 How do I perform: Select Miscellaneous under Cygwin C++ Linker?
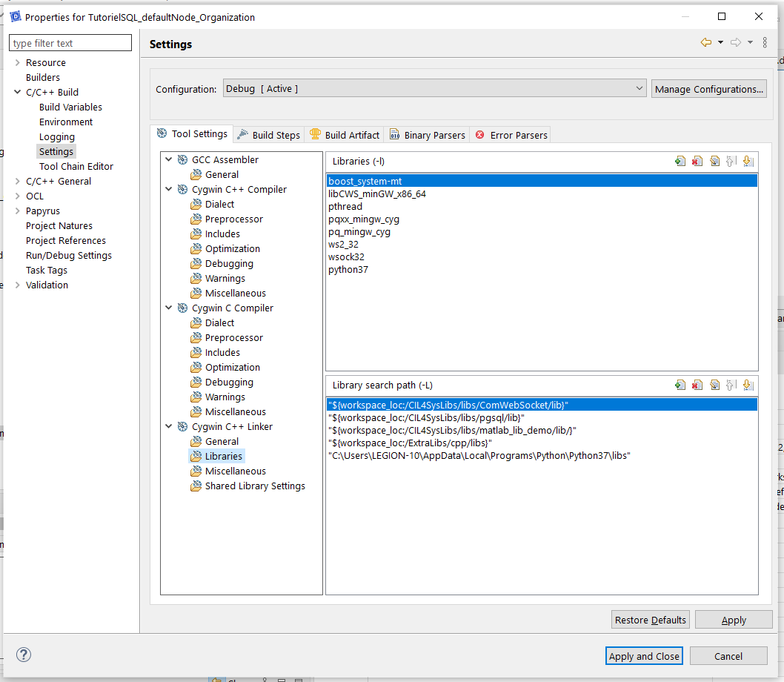235,471
